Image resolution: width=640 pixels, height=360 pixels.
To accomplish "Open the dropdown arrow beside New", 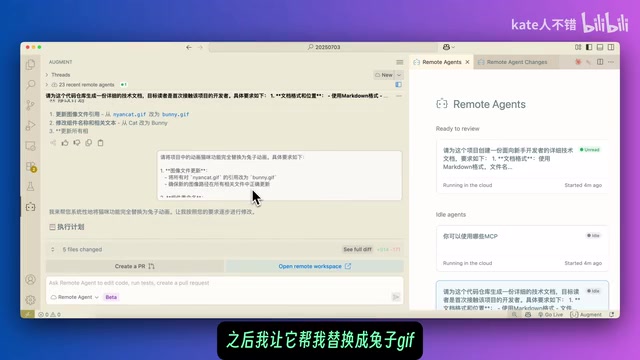I will [x=399, y=75].
